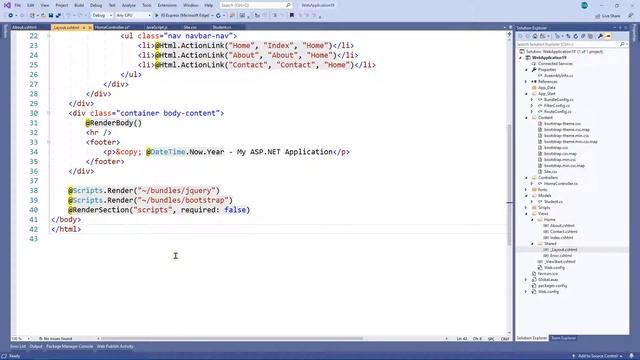
Task: Switch to the Team Explorer tab
Action: click(563, 338)
